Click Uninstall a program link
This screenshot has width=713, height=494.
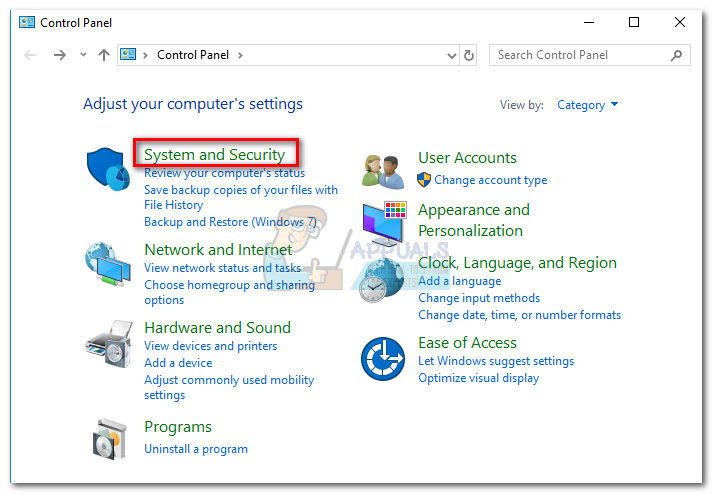196,449
